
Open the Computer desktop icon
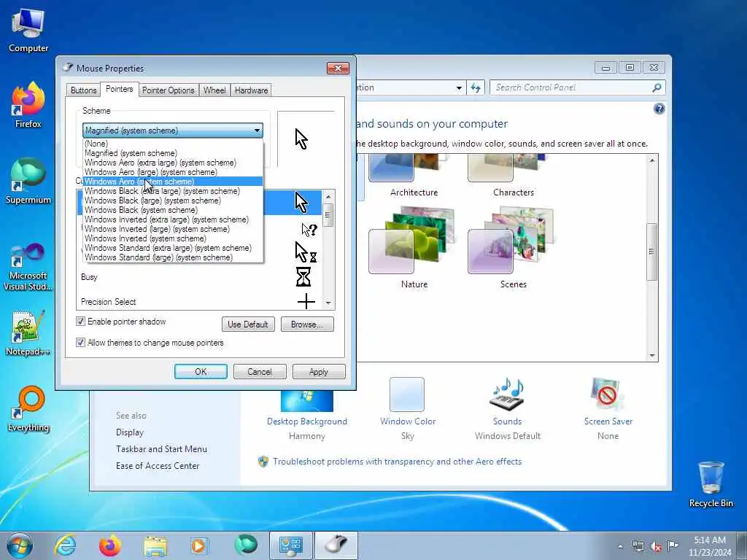pos(28,30)
